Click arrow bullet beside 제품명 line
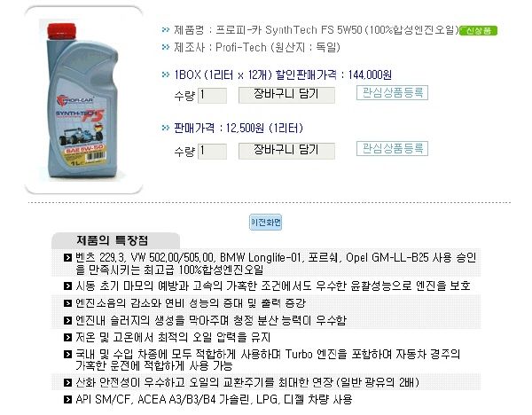Screen dimensions: 532x415 [166, 30]
